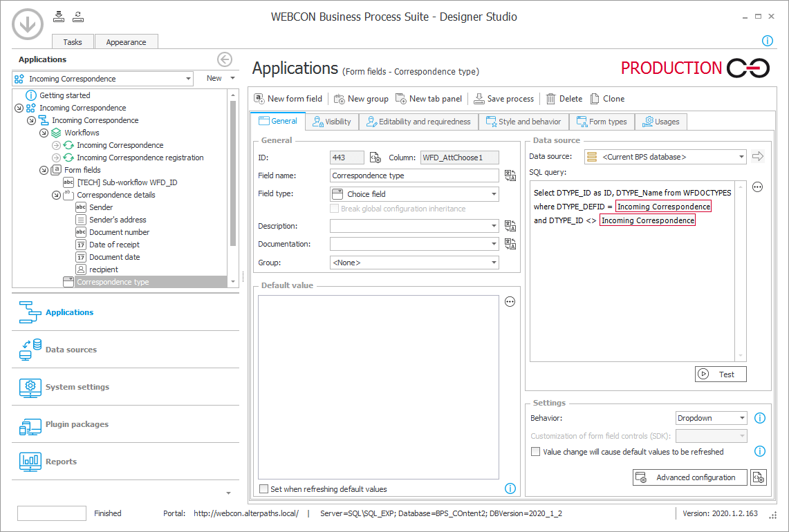Open the Appearance tab
Viewport: 789px width, 532px height.
click(x=127, y=41)
